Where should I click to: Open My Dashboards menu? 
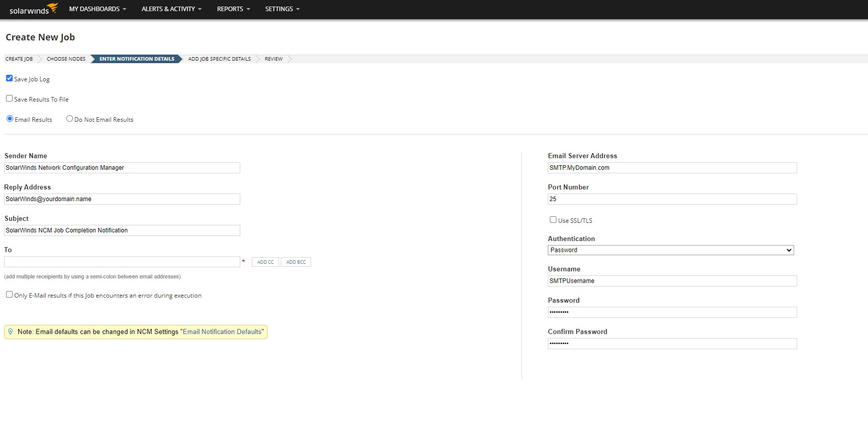click(x=98, y=9)
